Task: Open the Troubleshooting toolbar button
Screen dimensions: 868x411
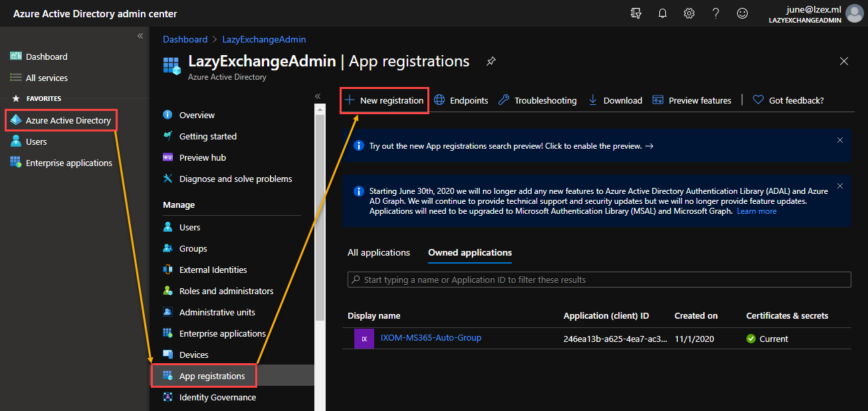Action: pyautogui.click(x=538, y=100)
